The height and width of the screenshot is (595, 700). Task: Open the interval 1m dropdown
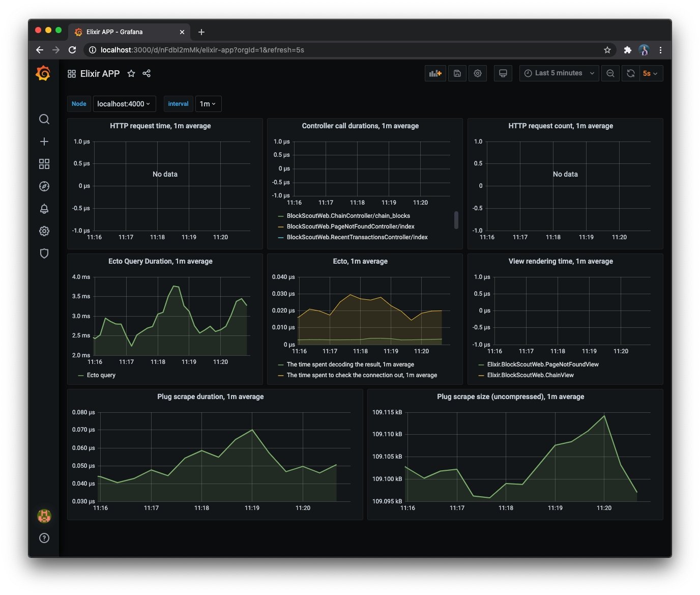pyautogui.click(x=208, y=104)
